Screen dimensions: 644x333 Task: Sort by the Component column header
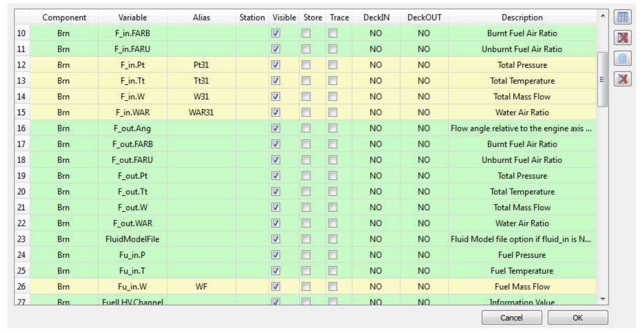(x=64, y=18)
